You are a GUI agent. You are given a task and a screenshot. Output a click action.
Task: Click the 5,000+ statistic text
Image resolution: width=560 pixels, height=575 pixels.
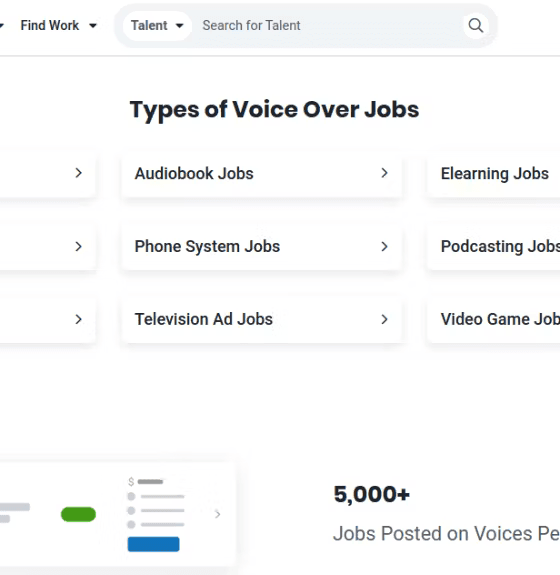click(x=371, y=494)
